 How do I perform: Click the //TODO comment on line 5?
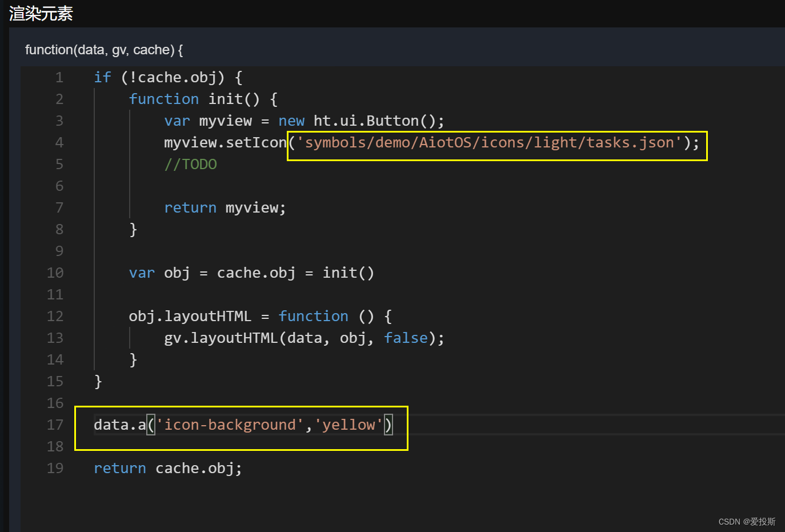(191, 164)
